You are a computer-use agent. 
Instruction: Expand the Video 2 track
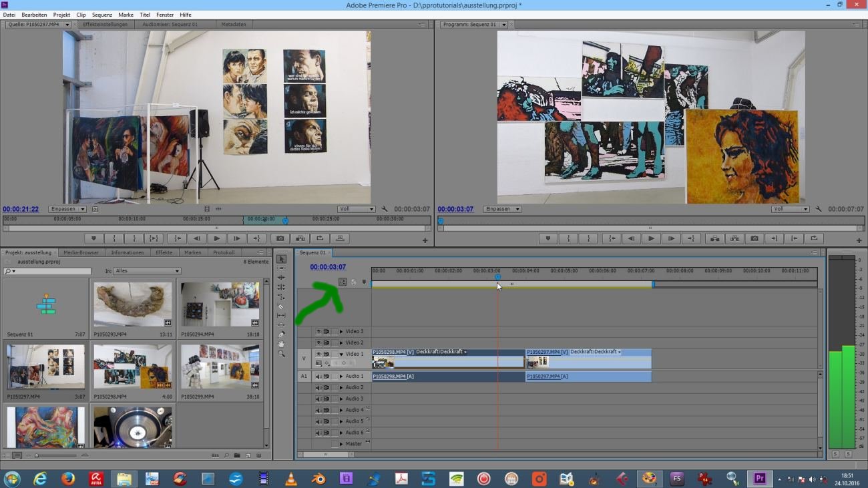341,342
